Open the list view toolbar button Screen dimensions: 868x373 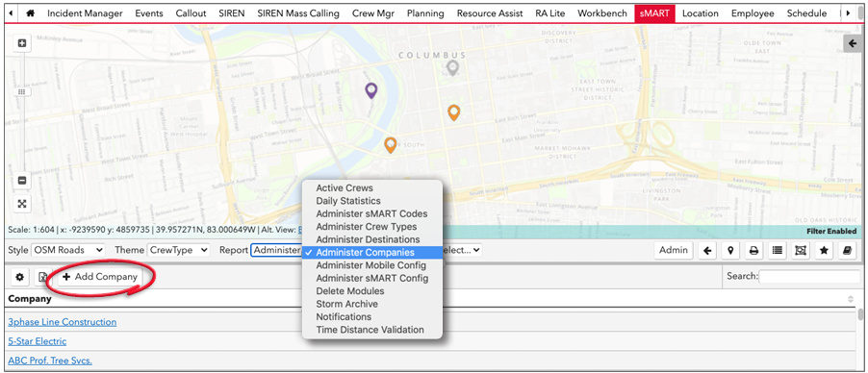point(777,250)
